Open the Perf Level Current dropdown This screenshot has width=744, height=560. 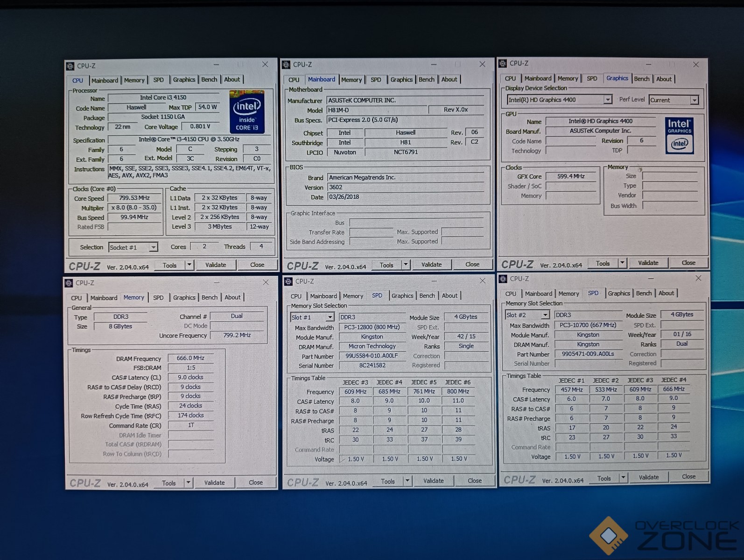coord(694,100)
